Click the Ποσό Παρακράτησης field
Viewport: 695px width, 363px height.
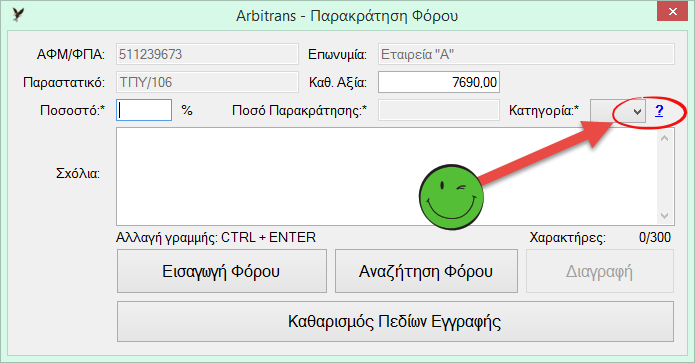439,110
